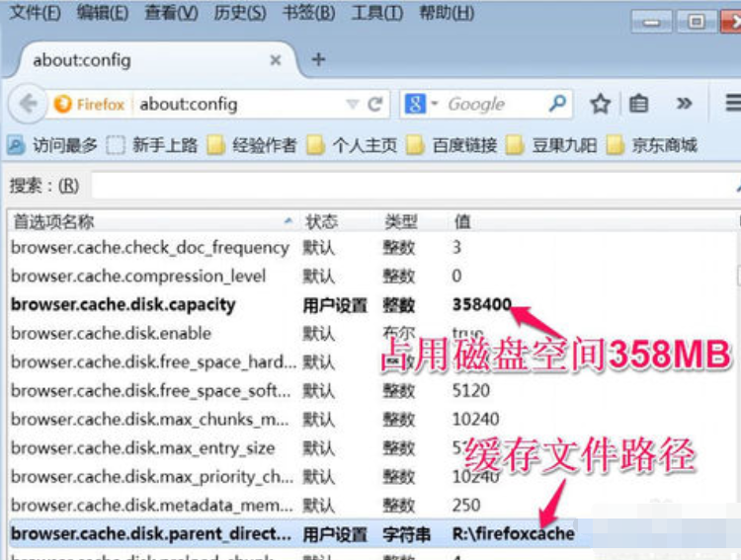Select browser.cache.compression_level row
The height and width of the screenshot is (560, 741).
click(372, 276)
